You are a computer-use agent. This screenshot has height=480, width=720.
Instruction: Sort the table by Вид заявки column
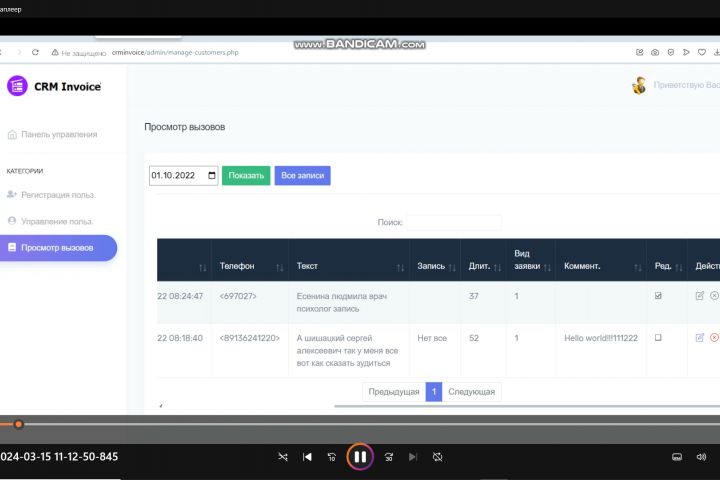coord(531,260)
